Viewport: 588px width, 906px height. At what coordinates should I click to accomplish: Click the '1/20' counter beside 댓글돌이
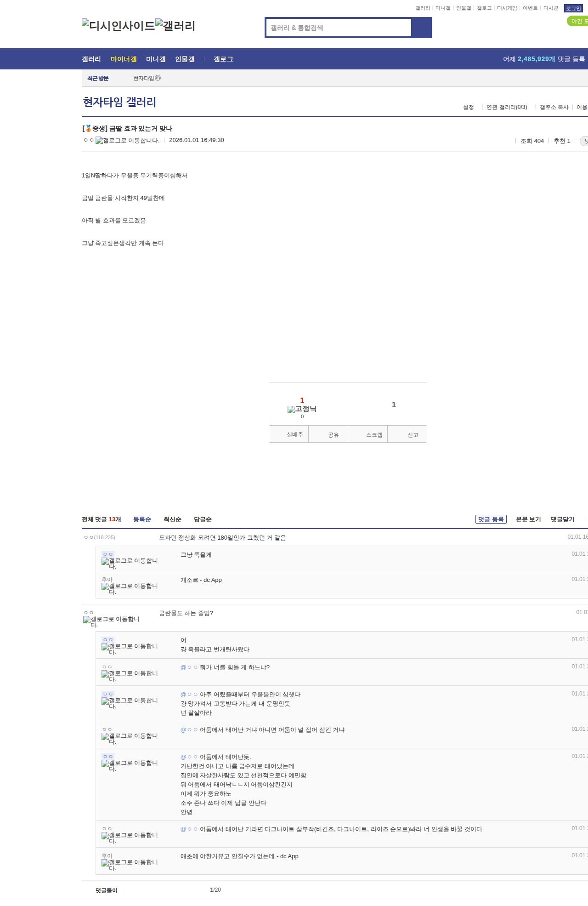(215, 890)
